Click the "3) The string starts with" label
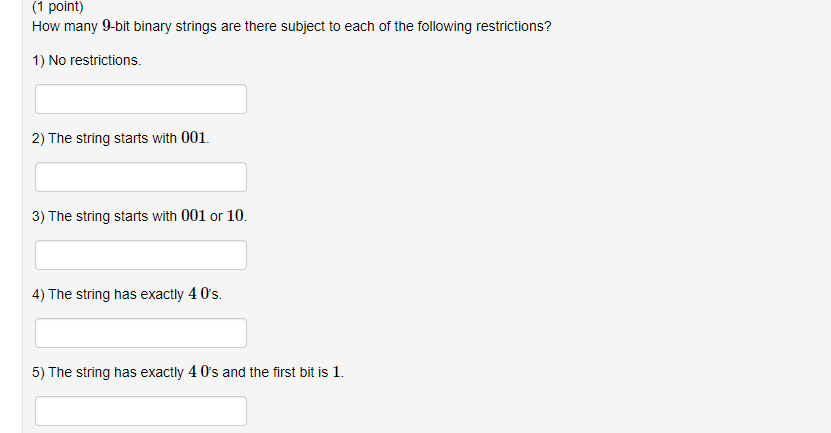Screen dimensions: 831x433 pos(104,216)
